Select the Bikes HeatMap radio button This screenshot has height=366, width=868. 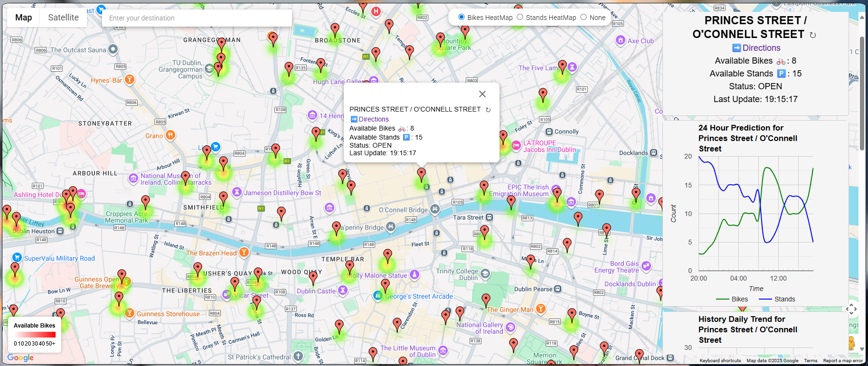coord(461,17)
